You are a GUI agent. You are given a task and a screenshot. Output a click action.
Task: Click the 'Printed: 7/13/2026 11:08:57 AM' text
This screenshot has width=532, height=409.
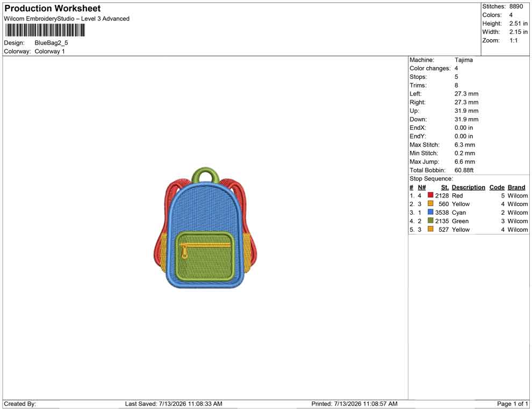[x=354, y=404]
